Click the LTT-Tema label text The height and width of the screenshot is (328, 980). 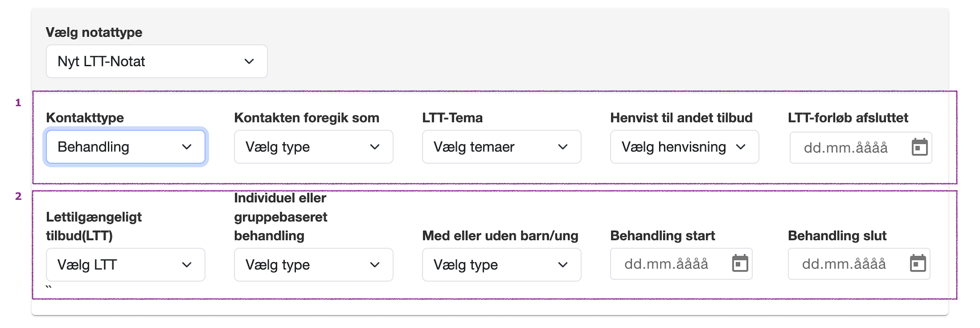(x=452, y=118)
